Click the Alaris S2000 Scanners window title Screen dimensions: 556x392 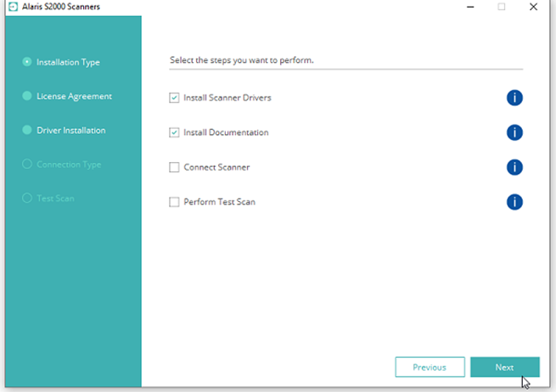pyautogui.click(x=61, y=7)
